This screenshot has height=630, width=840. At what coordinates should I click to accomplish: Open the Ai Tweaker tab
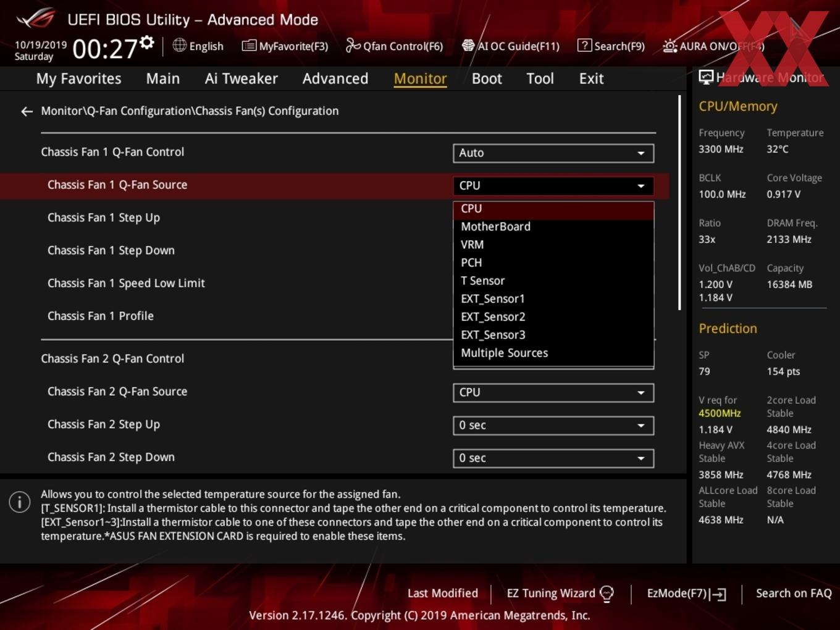(x=241, y=78)
